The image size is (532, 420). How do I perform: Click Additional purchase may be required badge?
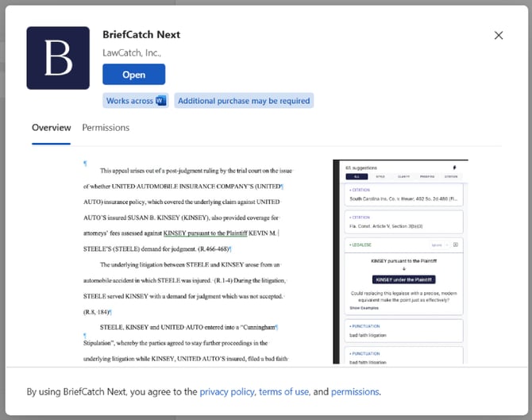pyautogui.click(x=244, y=101)
